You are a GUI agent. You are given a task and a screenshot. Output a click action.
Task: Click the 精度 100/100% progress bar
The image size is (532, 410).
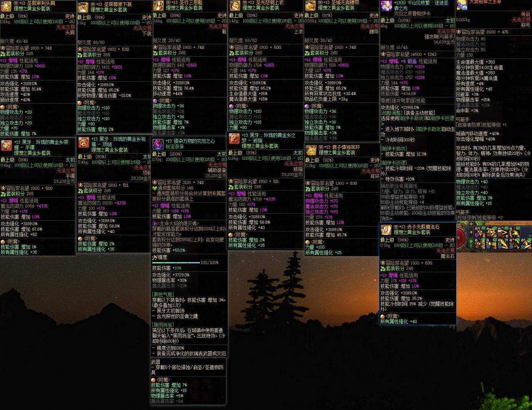click(176, 263)
